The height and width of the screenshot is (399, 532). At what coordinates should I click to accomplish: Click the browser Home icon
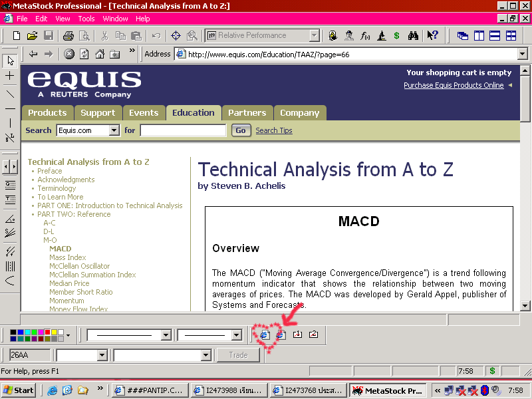click(x=100, y=54)
